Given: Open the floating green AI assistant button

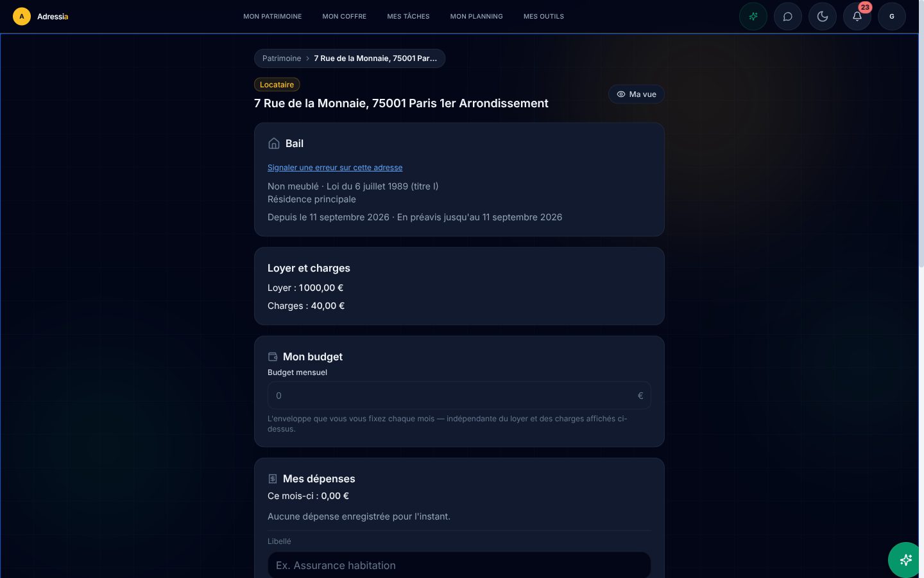Looking at the screenshot, I should 905,560.
